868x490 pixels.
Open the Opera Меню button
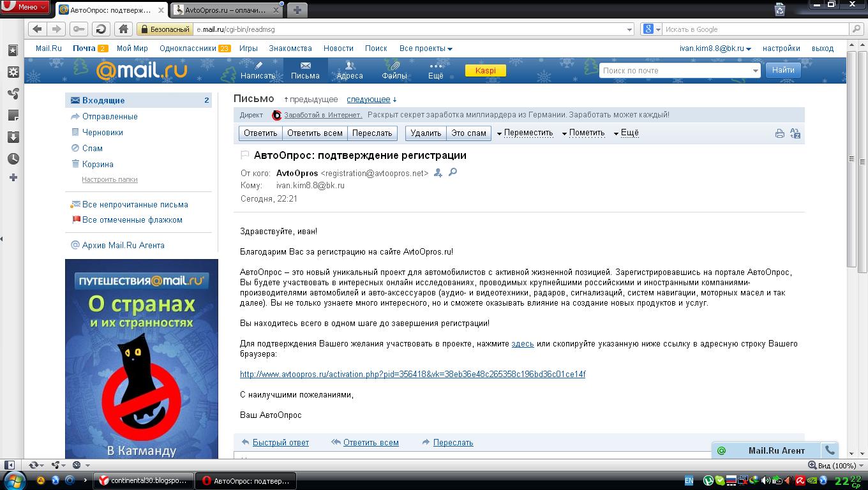[26, 7]
